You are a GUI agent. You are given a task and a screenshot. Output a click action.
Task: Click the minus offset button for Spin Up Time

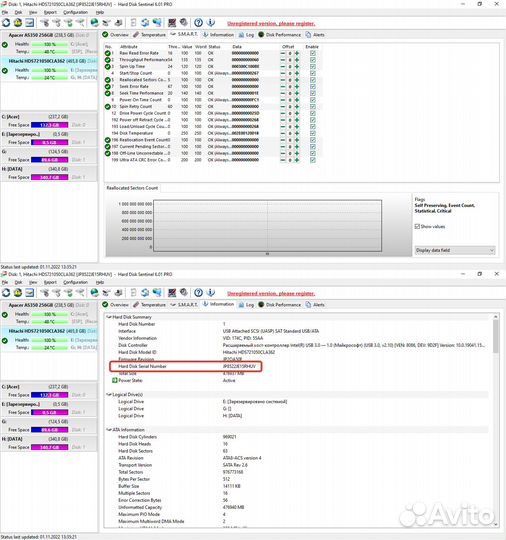[x=282, y=66]
